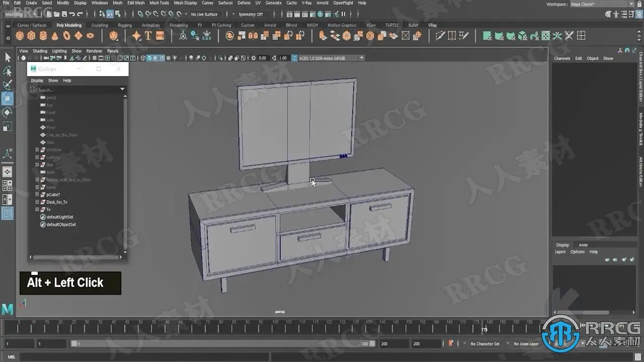Click the Redo icon in the status line

80,14
